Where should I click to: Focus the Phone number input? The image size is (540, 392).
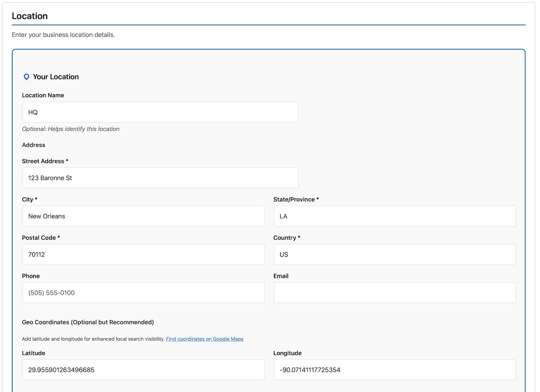[x=143, y=293]
